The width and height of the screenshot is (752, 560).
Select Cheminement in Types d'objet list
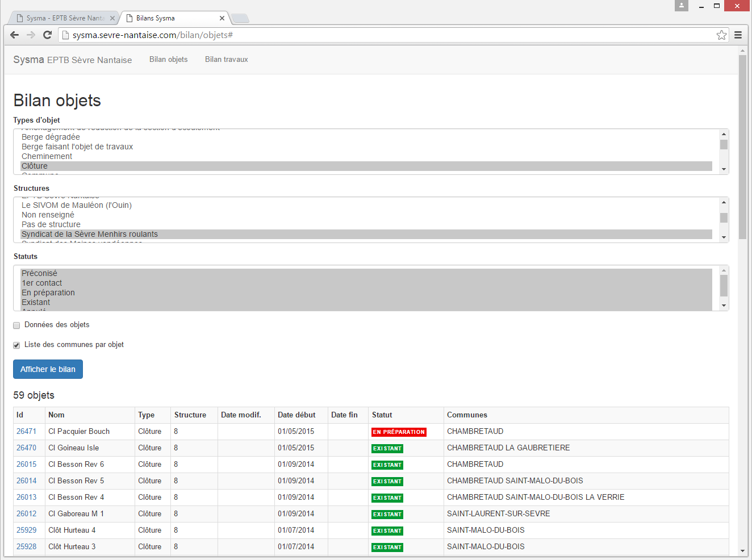click(x=366, y=156)
